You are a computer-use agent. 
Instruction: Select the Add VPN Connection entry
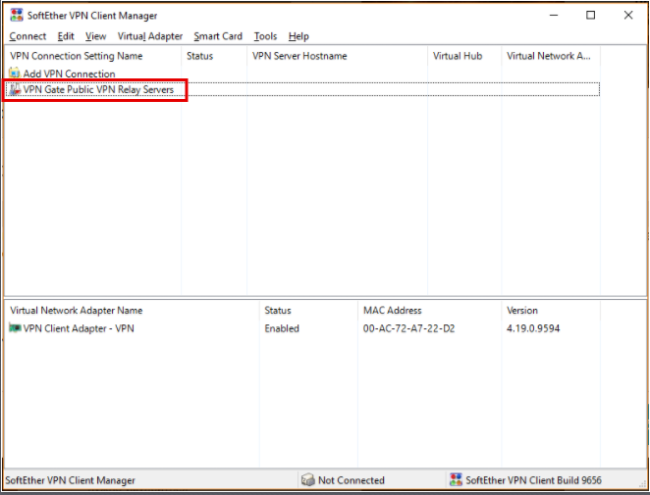pos(69,74)
